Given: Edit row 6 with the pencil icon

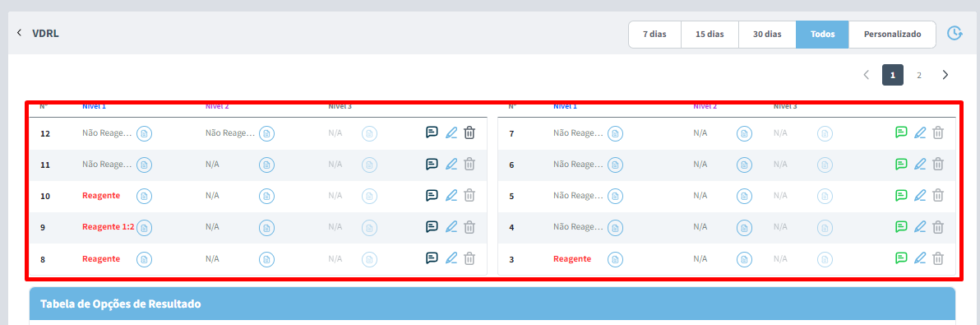Looking at the screenshot, I should coord(920,164).
